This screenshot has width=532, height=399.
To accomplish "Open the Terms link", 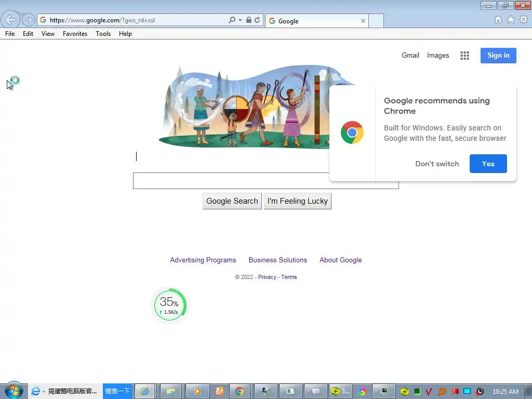I will (289, 277).
